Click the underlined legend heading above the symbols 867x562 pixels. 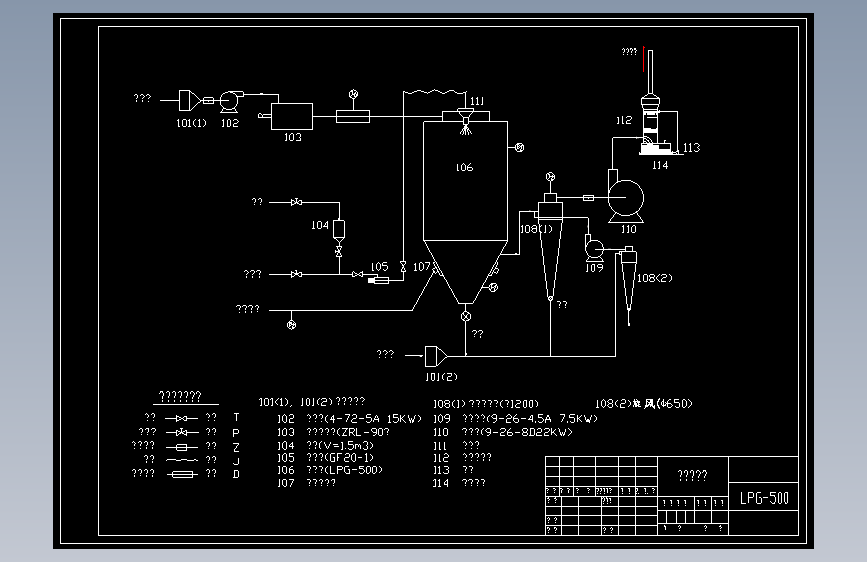click(x=180, y=397)
